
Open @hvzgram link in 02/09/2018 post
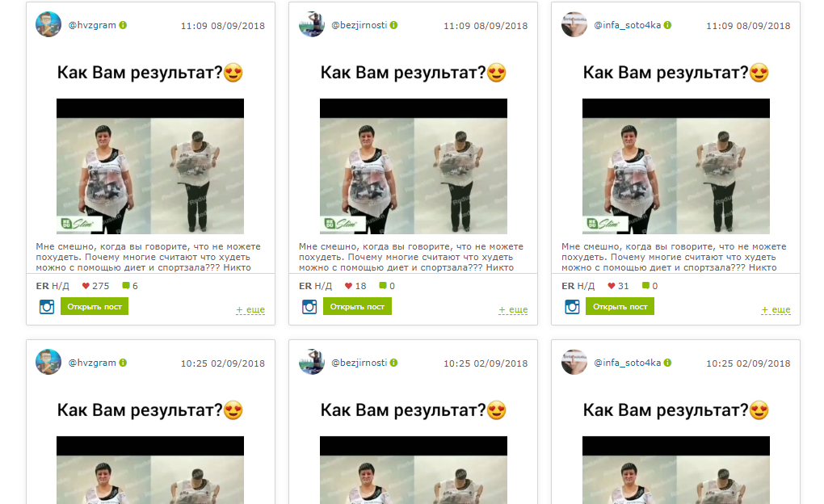tap(92, 363)
